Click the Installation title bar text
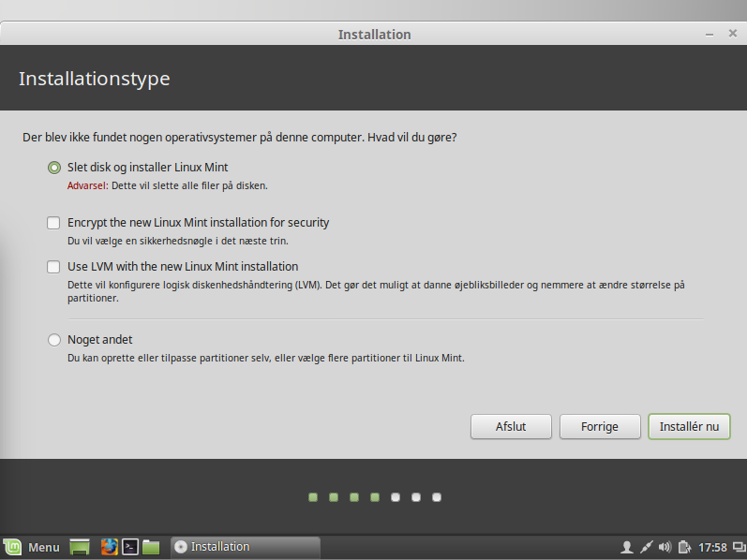747x560 pixels. point(375,35)
